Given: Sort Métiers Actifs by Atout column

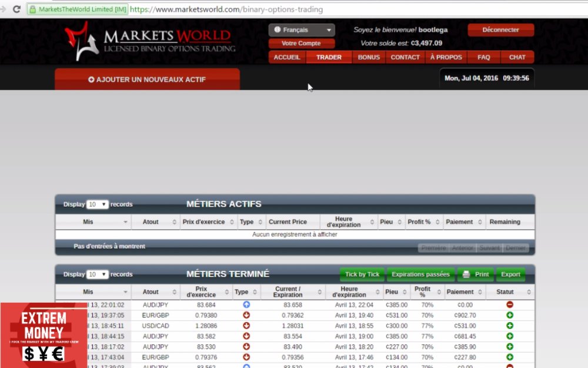Looking at the screenshot, I should (156, 222).
